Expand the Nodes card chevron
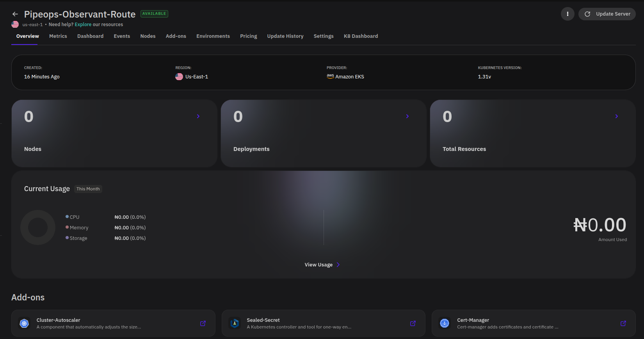The width and height of the screenshot is (644, 339). click(x=198, y=116)
